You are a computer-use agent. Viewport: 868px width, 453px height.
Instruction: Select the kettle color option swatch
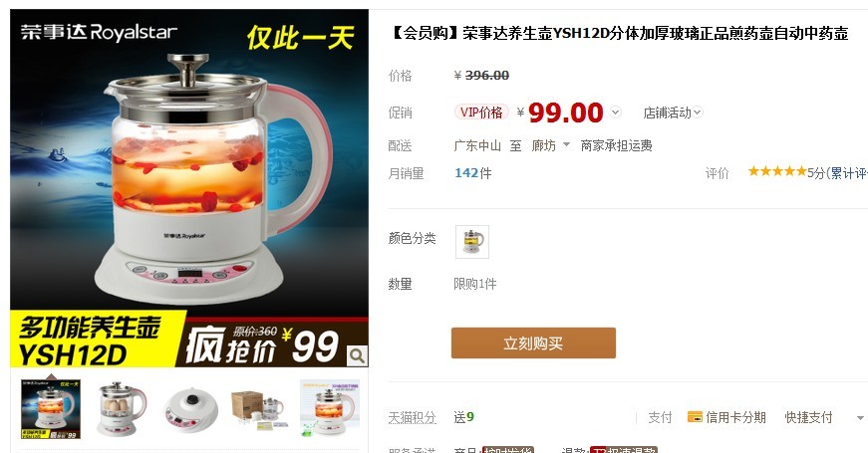[x=472, y=242]
